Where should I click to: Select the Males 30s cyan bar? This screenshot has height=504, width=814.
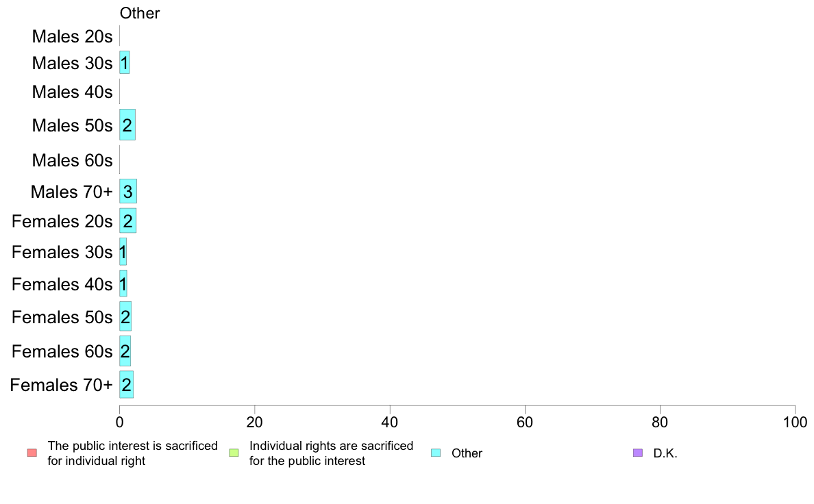point(125,62)
